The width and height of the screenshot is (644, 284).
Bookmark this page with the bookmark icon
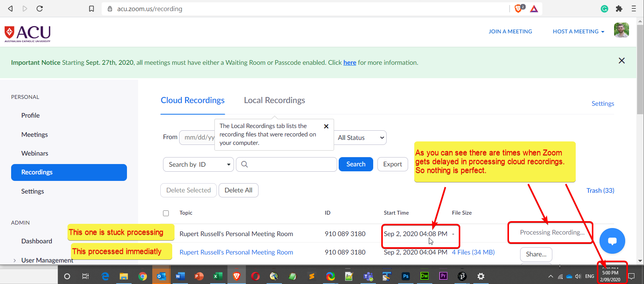click(x=91, y=8)
